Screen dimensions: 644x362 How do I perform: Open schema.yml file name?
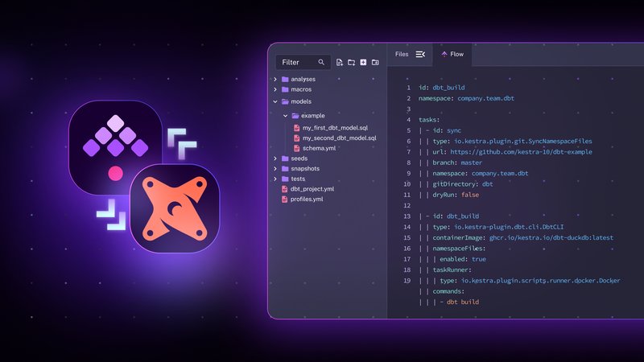319,149
